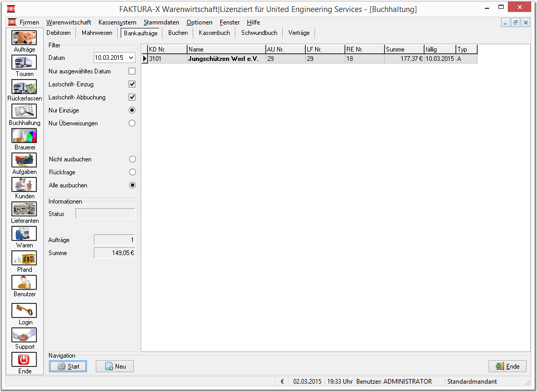Open the Fenster menu
The image size is (537, 392).
tap(230, 22)
